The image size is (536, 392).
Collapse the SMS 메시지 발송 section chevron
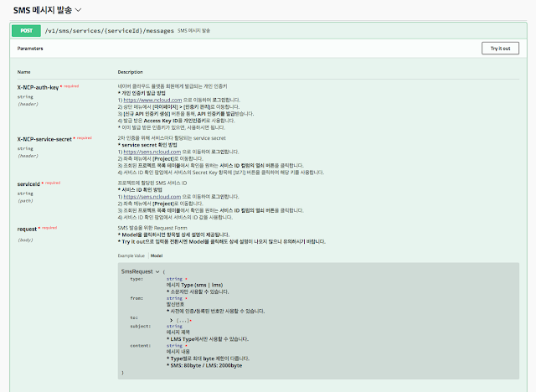click(78, 10)
